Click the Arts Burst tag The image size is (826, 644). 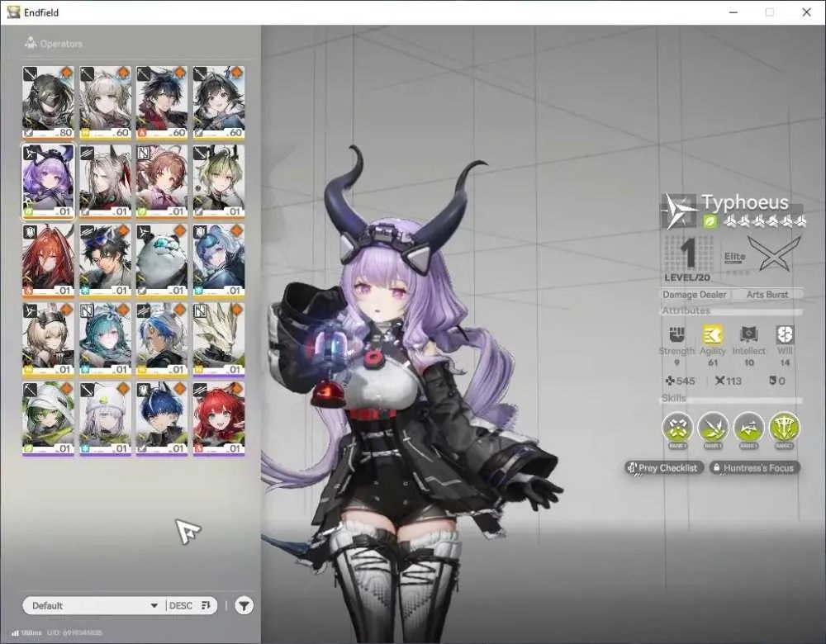coord(767,295)
